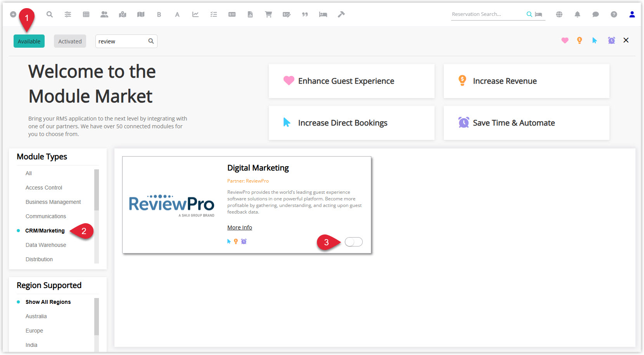Viewport: 644px width, 355px height.
Task: Select Communications module type
Action: pos(46,216)
